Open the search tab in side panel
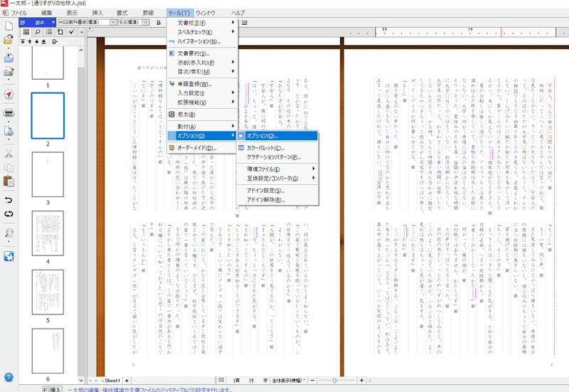 (x=38, y=32)
